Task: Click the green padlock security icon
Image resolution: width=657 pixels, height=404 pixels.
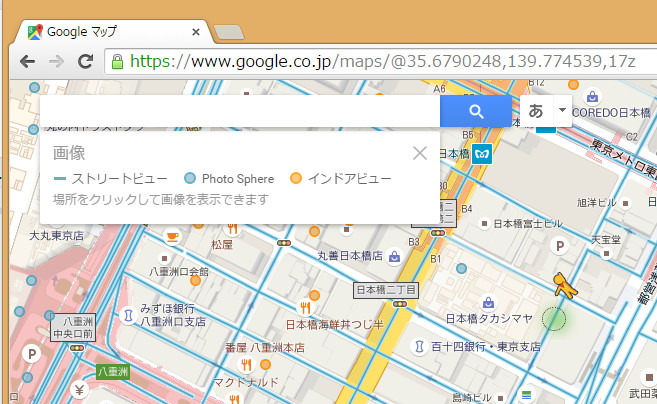Action: (x=117, y=62)
